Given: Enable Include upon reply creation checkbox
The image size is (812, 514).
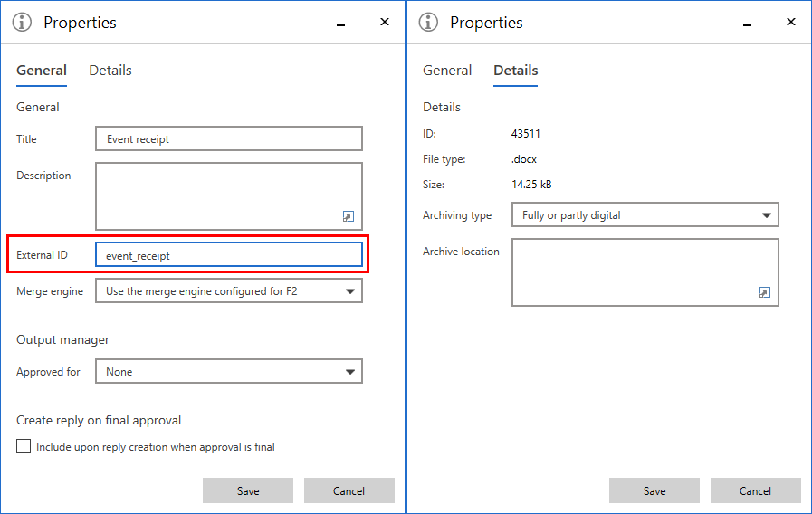Looking at the screenshot, I should [24, 446].
